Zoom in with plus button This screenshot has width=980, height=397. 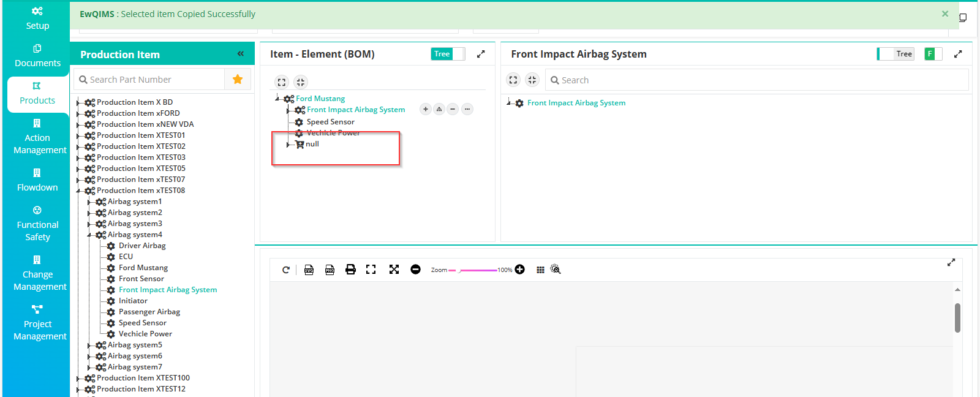pyautogui.click(x=520, y=270)
